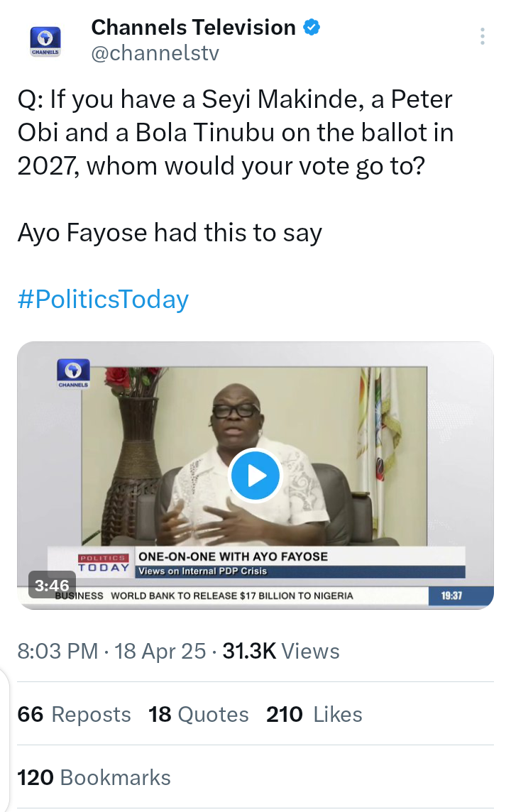Play the Ayo Fayose video
Image resolution: width=511 pixels, height=812 pixels.
[255, 476]
